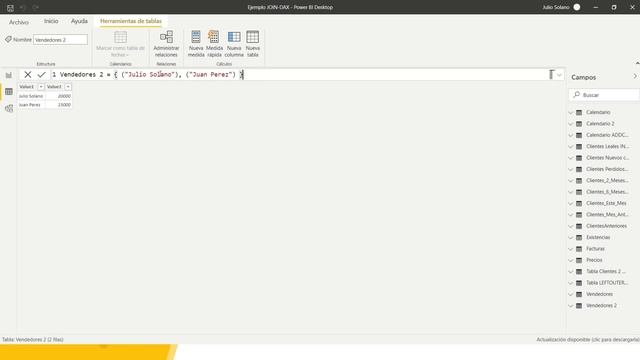Click the ClientesAnteriores table icon

(579, 226)
